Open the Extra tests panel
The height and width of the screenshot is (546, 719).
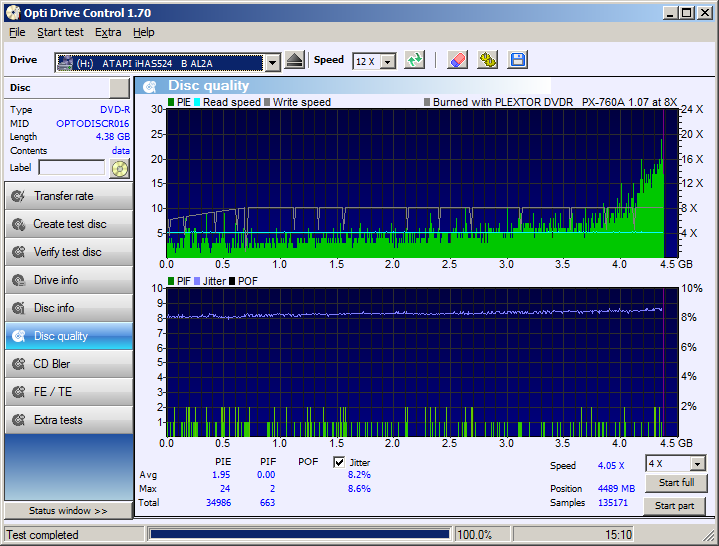69,420
